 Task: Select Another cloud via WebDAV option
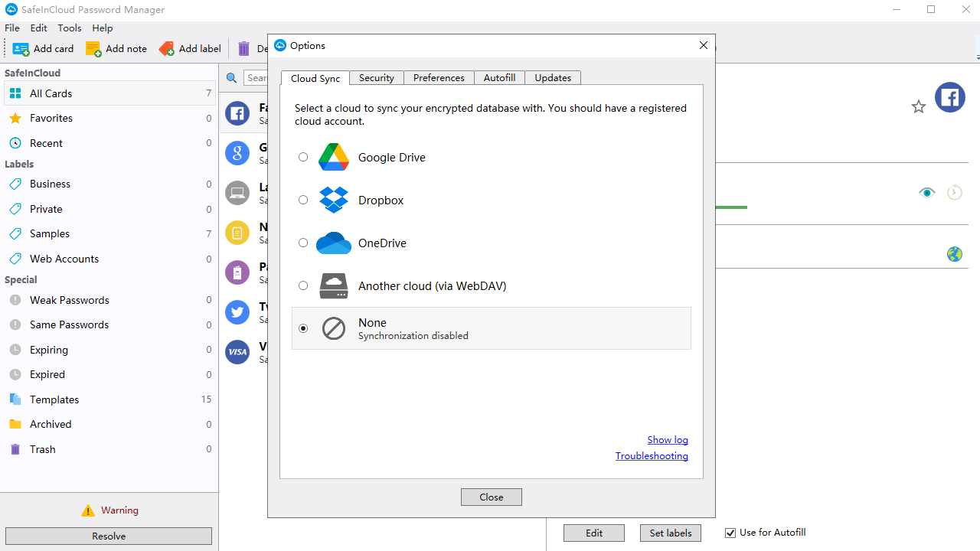pos(302,285)
